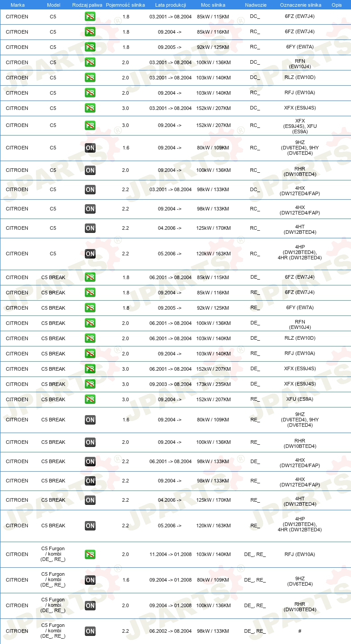Click the Marka column header

[18, 5]
